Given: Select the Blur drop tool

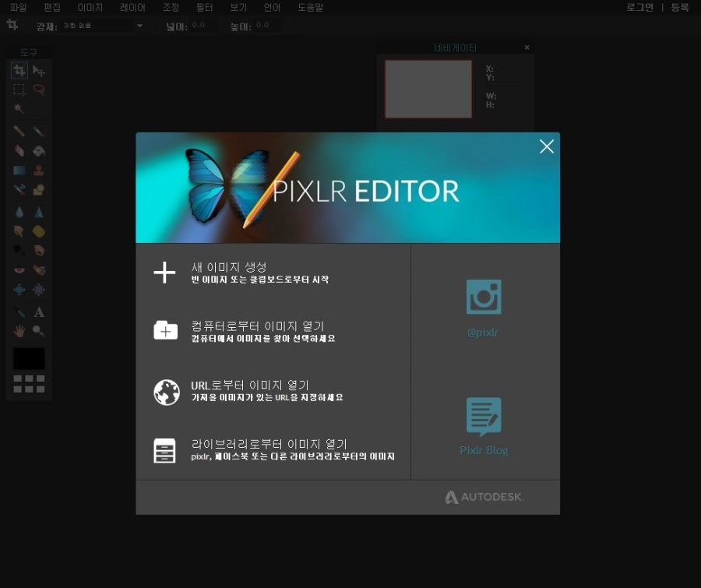Looking at the screenshot, I should coord(19,212).
